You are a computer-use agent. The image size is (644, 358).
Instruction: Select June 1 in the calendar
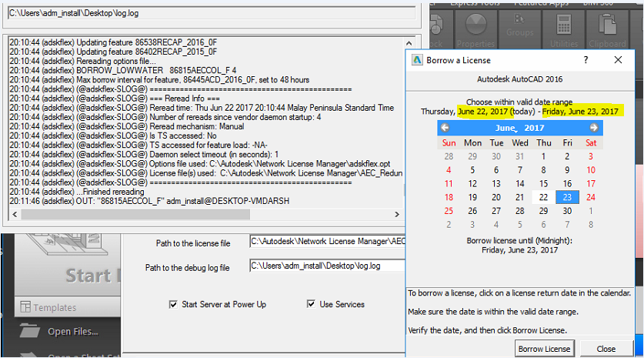[x=543, y=156]
